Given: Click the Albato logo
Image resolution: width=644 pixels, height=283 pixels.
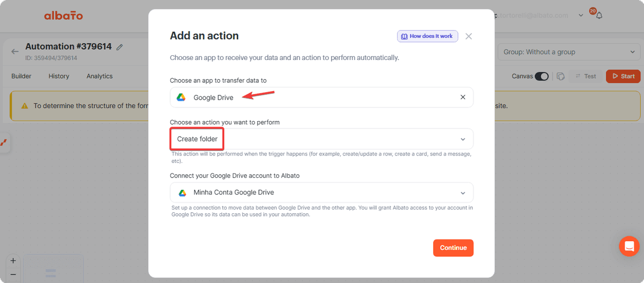Looking at the screenshot, I should click(63, 16).
